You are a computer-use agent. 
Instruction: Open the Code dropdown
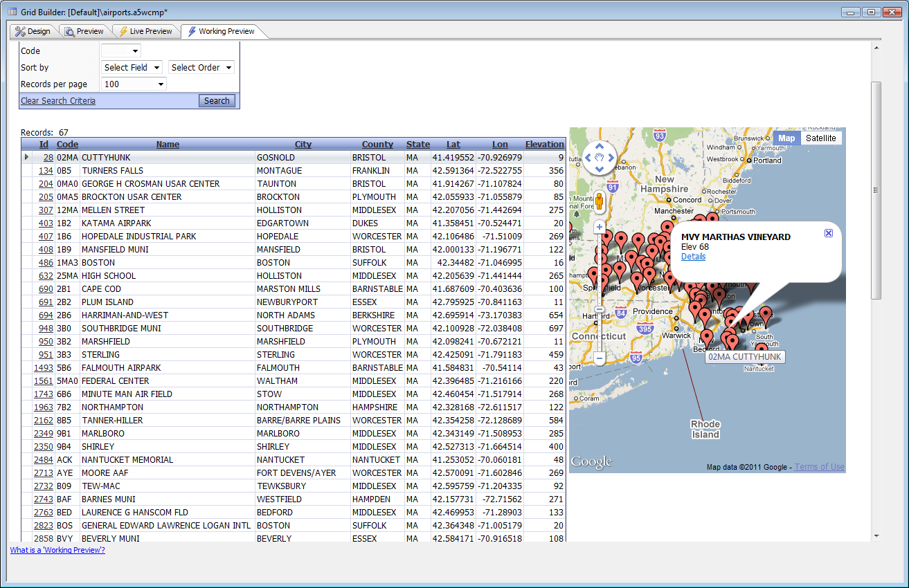coord(120,50)
